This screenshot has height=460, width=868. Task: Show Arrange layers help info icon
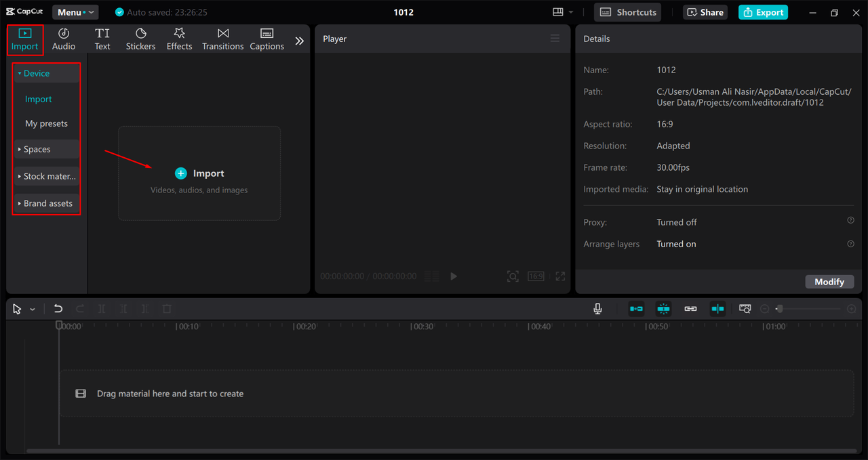click(850, 243)
